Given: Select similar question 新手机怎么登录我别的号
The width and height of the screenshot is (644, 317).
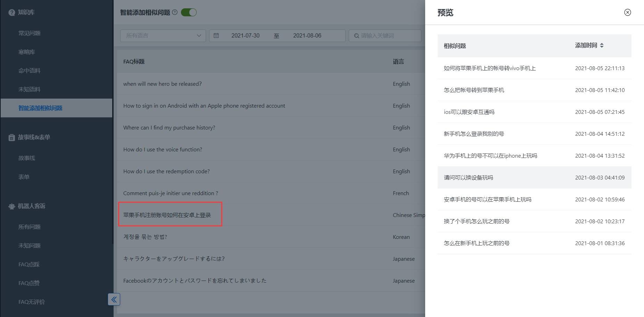Looking at the screenshot, I should [x=474, y=134].
